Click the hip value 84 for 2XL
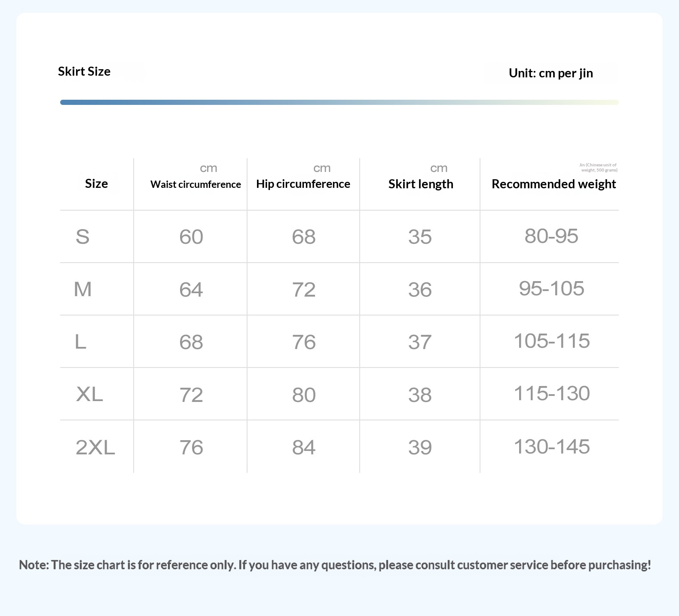 [304, 447]
